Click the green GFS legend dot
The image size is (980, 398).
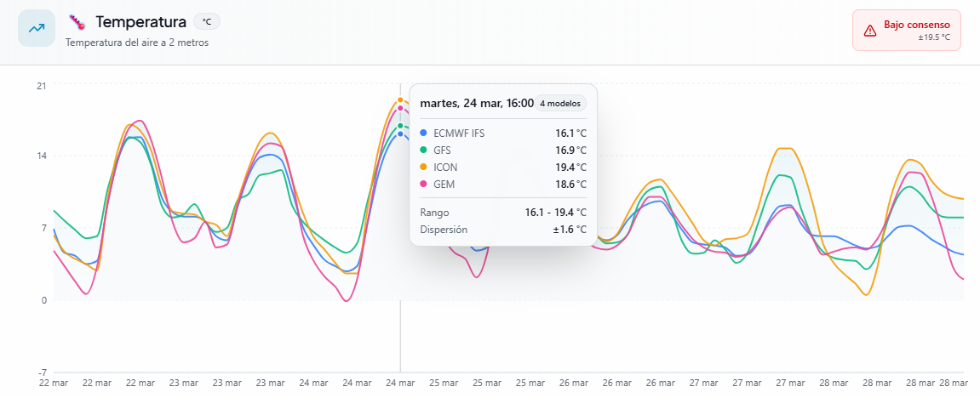coord(424,151)
